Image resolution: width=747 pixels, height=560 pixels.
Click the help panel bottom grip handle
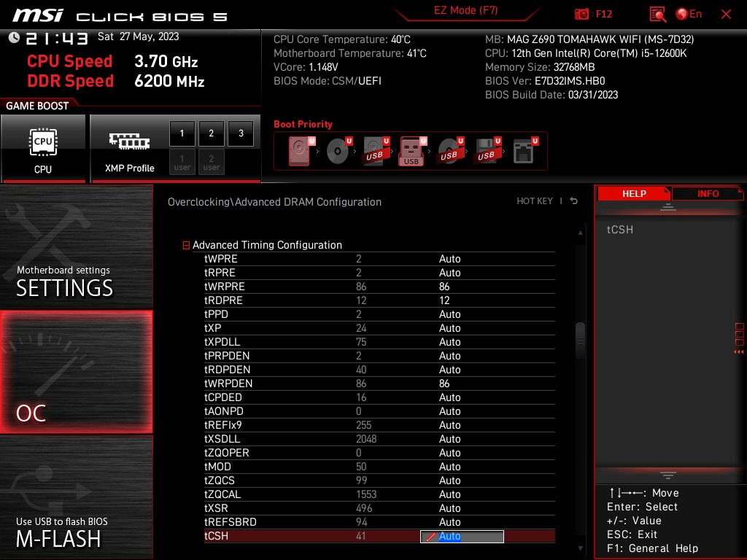click(668, 475)
